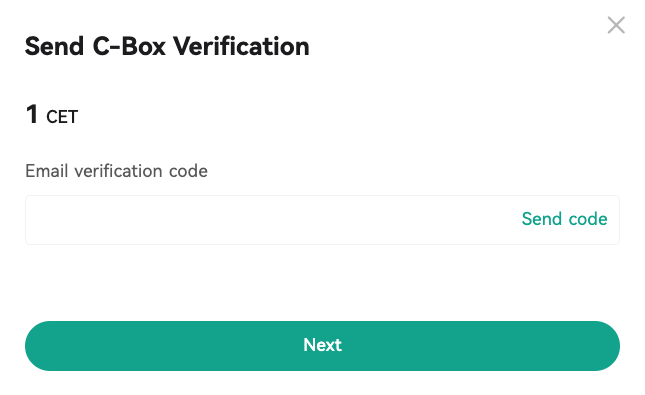
Task: Select the Email verification code label
Action: 116,171
